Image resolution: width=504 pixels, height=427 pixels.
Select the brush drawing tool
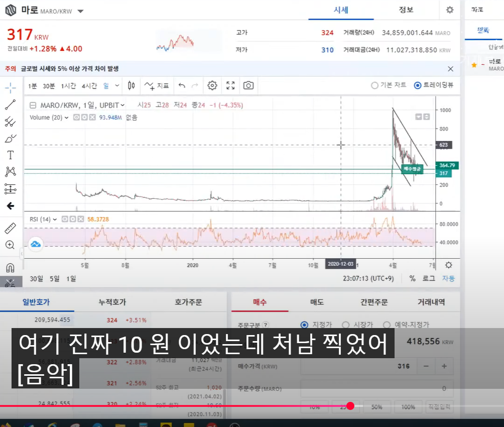10,138
